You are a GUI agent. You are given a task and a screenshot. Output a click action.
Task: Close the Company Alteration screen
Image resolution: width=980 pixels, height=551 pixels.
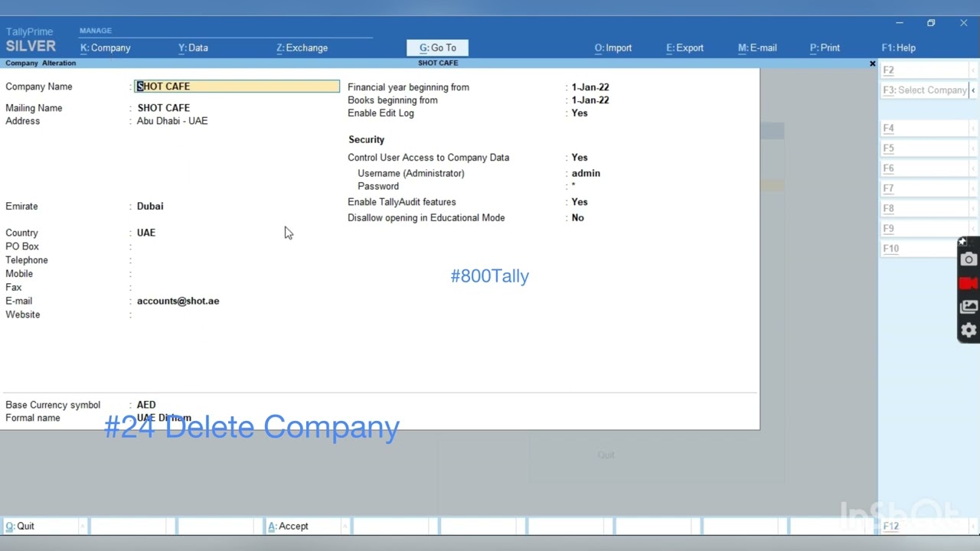pyautogui.click(x=872, y=64)
